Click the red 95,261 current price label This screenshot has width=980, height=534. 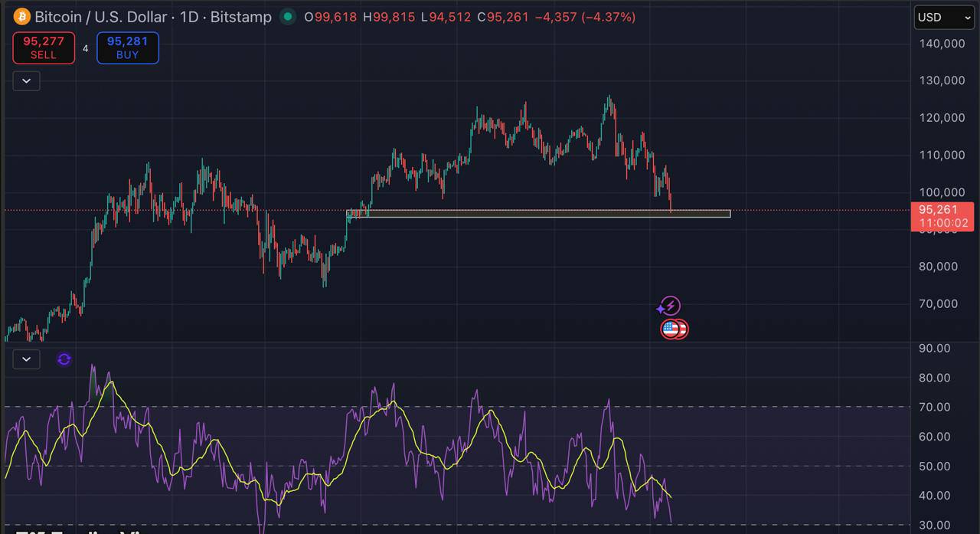[x=942, y=210]
